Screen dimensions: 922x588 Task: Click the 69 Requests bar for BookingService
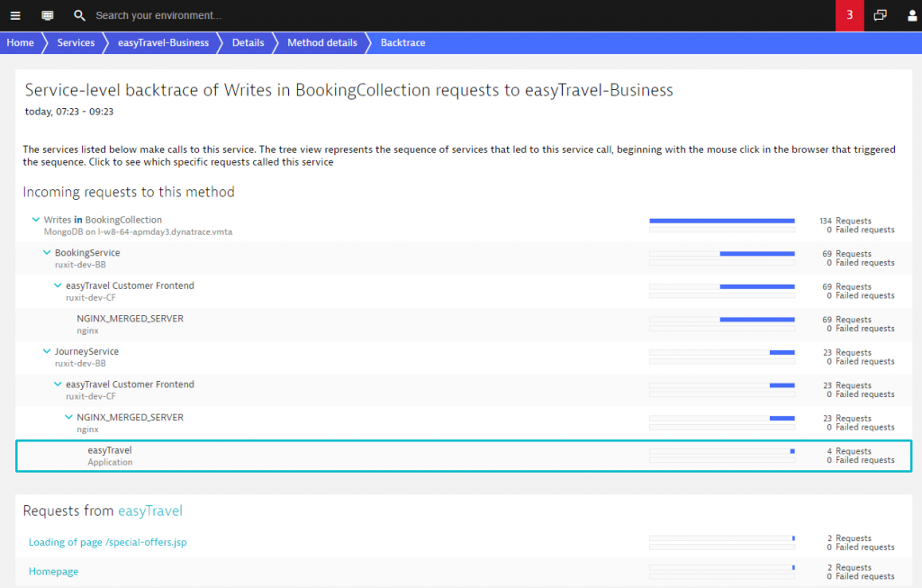coord(757,254)
